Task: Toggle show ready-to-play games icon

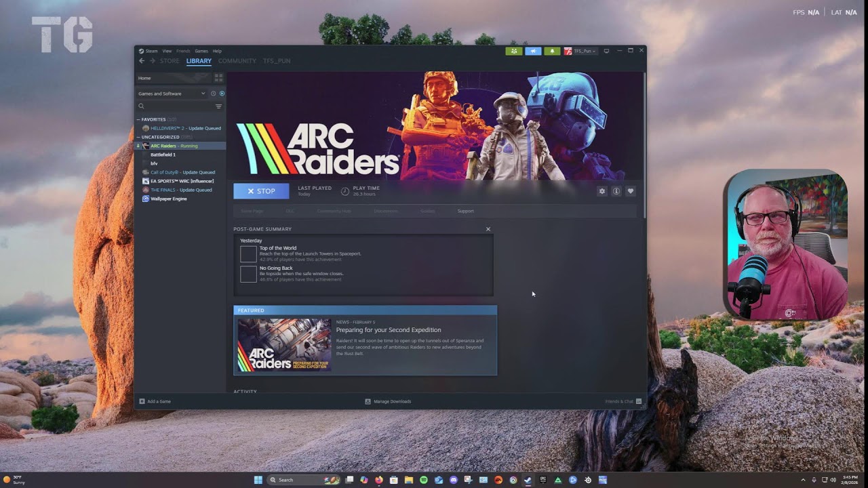Action: [222, 94]
